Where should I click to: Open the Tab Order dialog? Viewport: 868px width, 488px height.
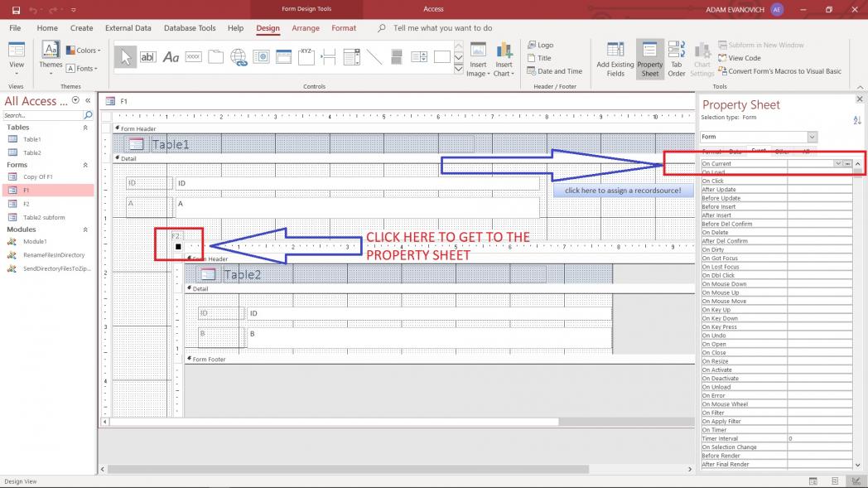click(677, 60)
